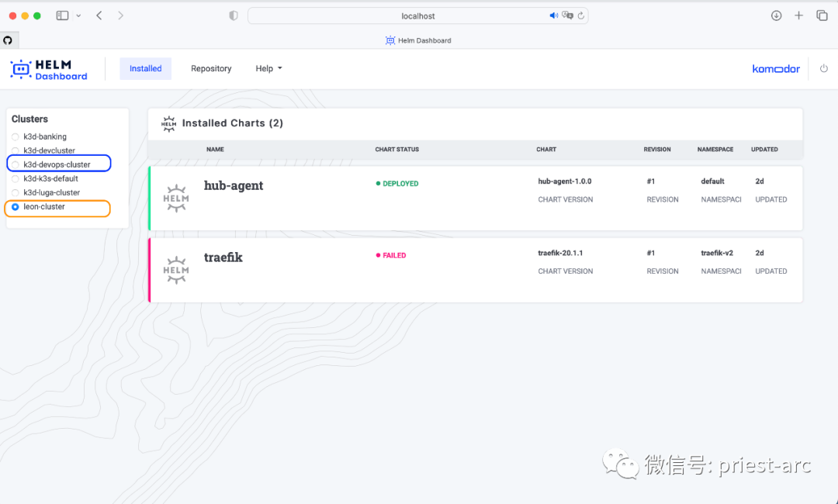Viewport: 838px width, 504px height.
Task: Click the FAILED status of traefik
Action: 390,255
